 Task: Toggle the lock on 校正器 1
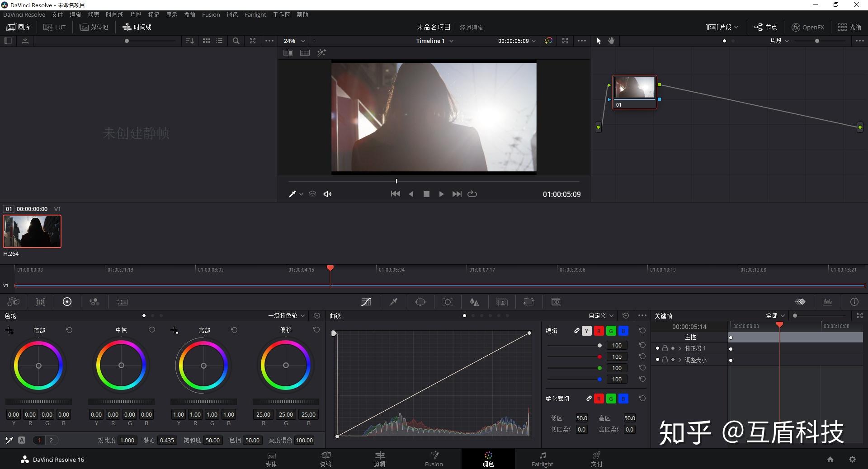point(665,348)
